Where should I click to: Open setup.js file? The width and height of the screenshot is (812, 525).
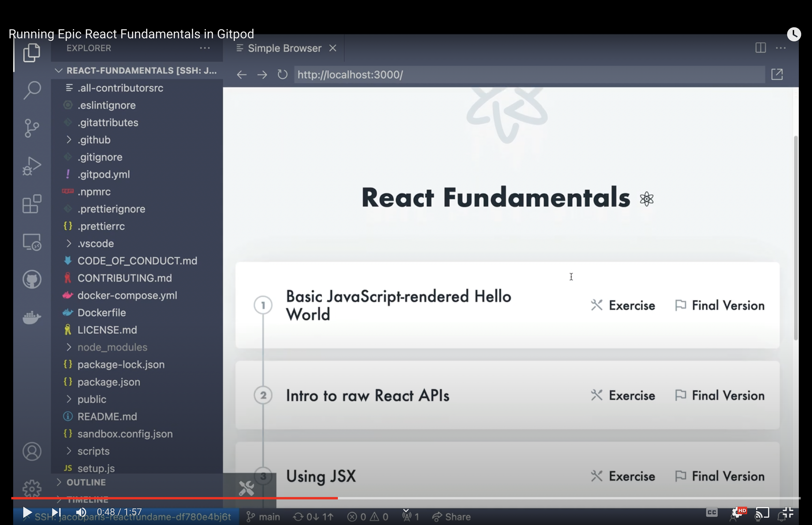(137, 468)
